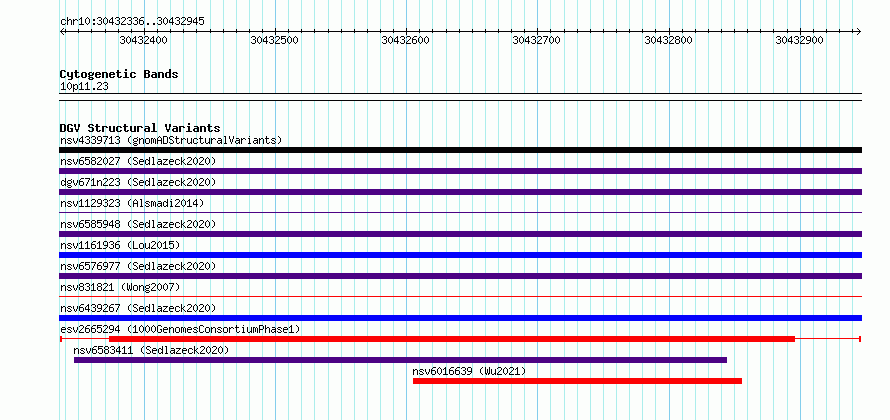Click the ruler's right arrow end
890x420 pixels.
point(859,31)
